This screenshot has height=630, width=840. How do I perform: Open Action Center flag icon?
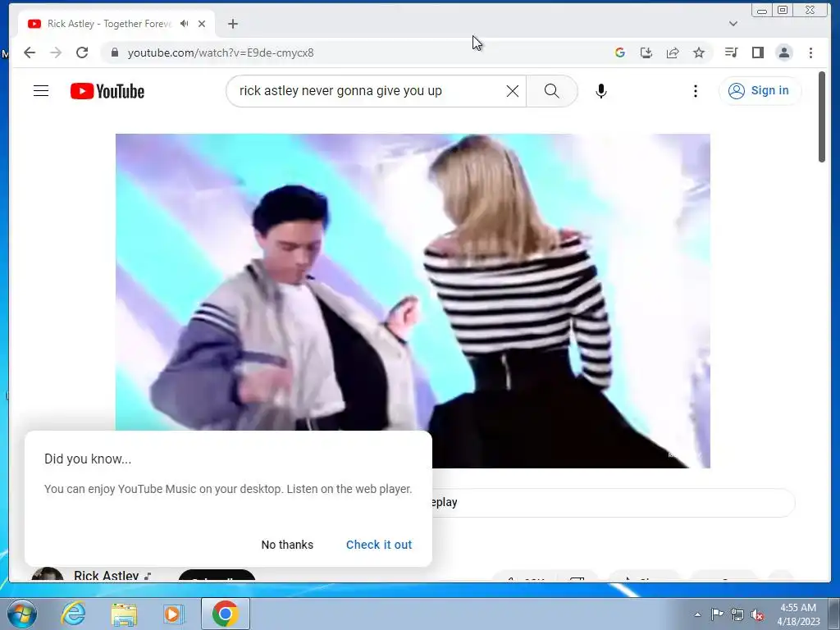(x=717, y=614)
